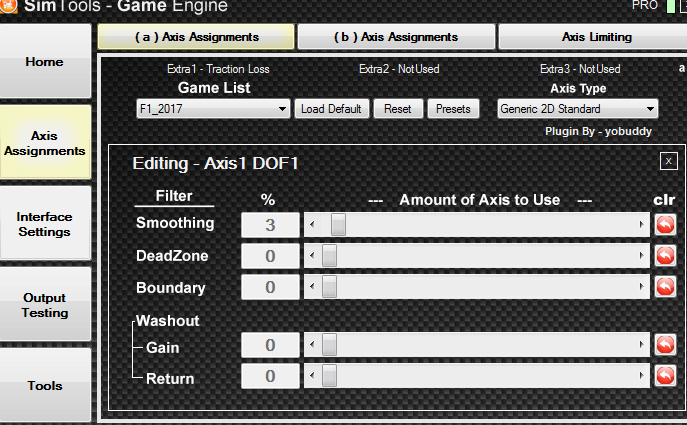Decrease Washout Gain with left arrow
The height and width of the screenshot is (425, 687).
pos(312,344)
